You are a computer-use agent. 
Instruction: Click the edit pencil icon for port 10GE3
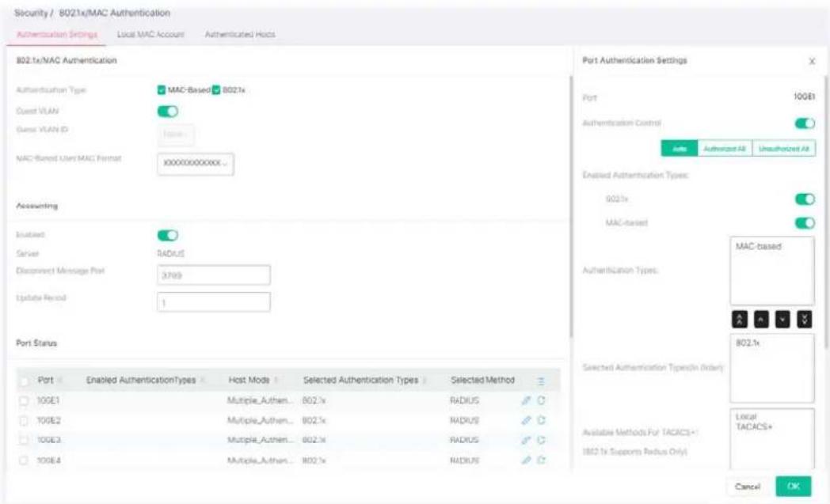[x=526, y=440]
